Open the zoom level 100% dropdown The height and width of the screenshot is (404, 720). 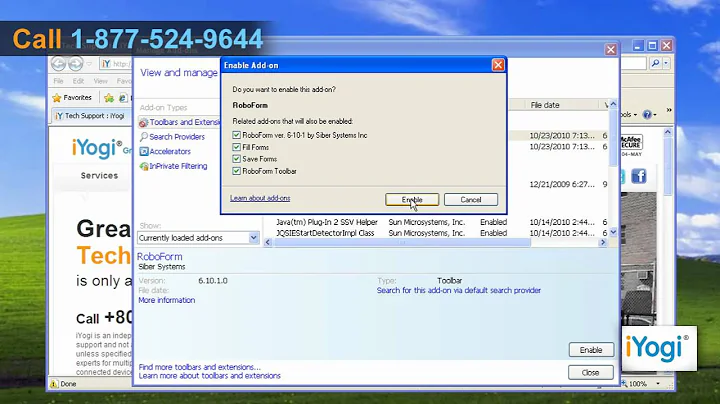658,384
